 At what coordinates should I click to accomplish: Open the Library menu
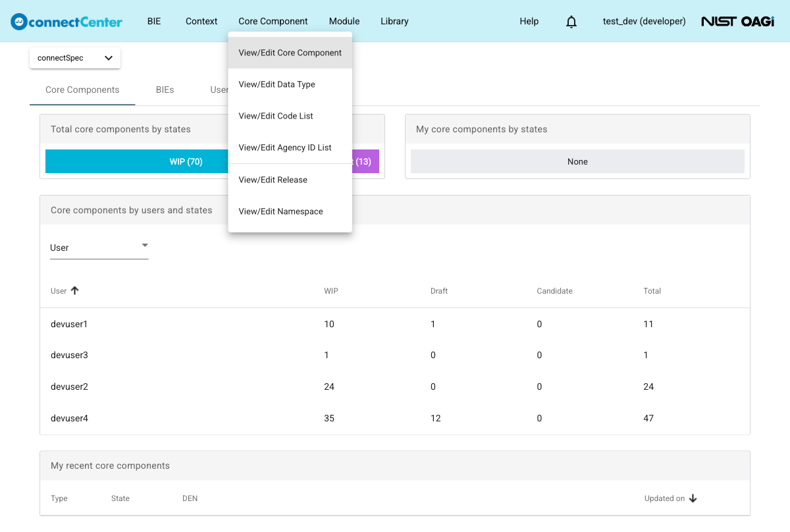click(x=394, y=21)
